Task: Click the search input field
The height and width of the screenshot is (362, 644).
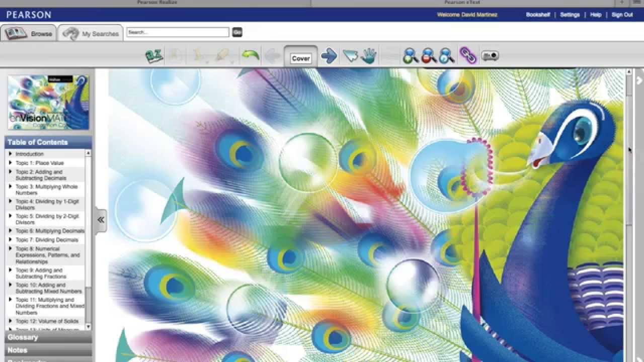Action: click(178, 32)
